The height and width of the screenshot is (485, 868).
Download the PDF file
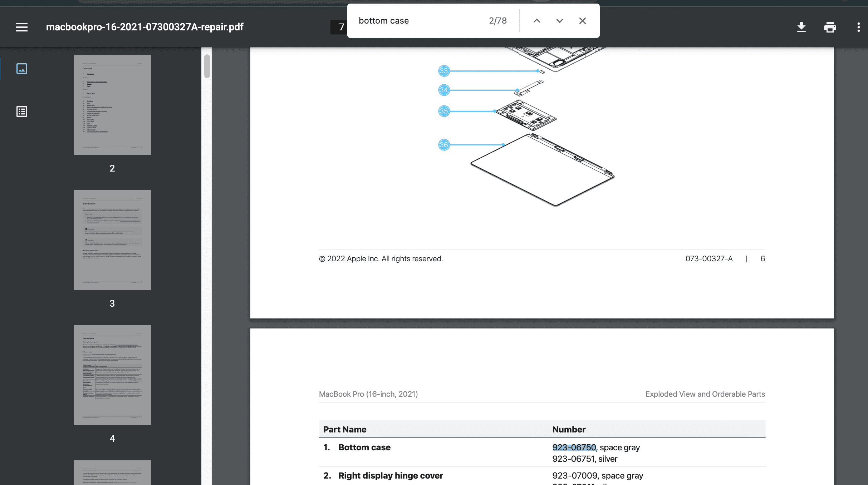(x=801, y=27)
